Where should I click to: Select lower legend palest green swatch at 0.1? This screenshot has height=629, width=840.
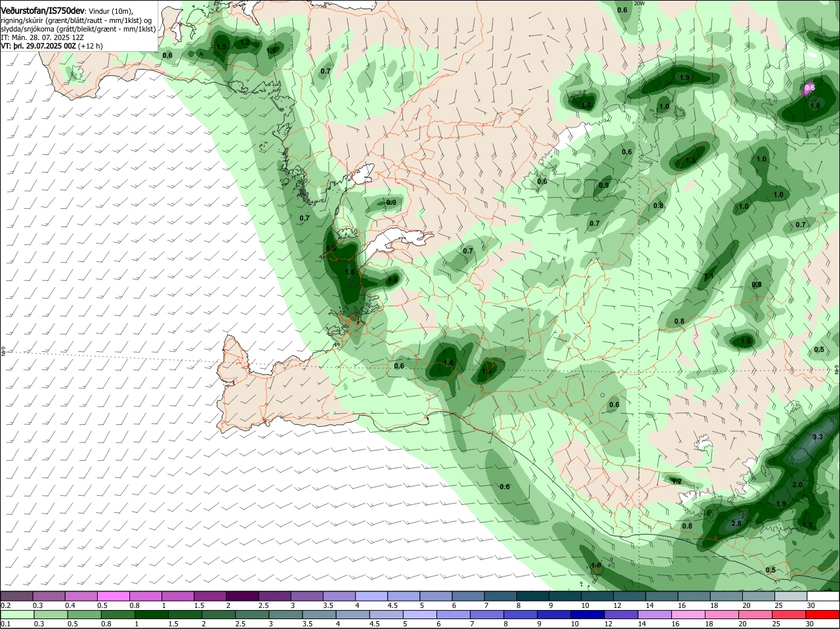(x=16, y=615)
